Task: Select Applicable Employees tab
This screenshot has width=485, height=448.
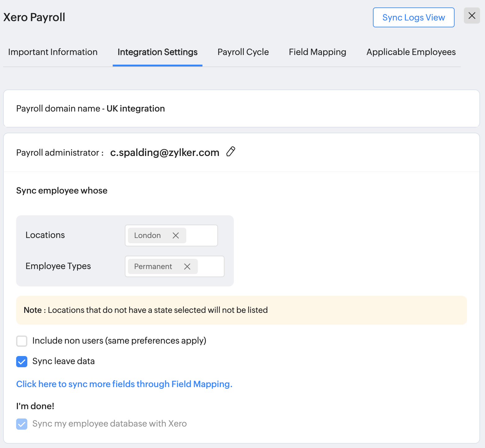Action: (411, 52)
